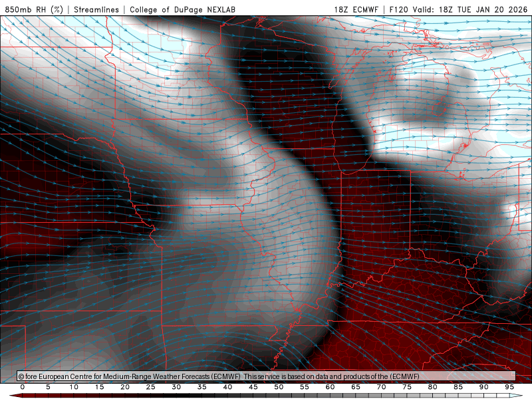Click the "20" colorbar scale label
The width and height of the screenshot is (532, 399).
(125, 387)
